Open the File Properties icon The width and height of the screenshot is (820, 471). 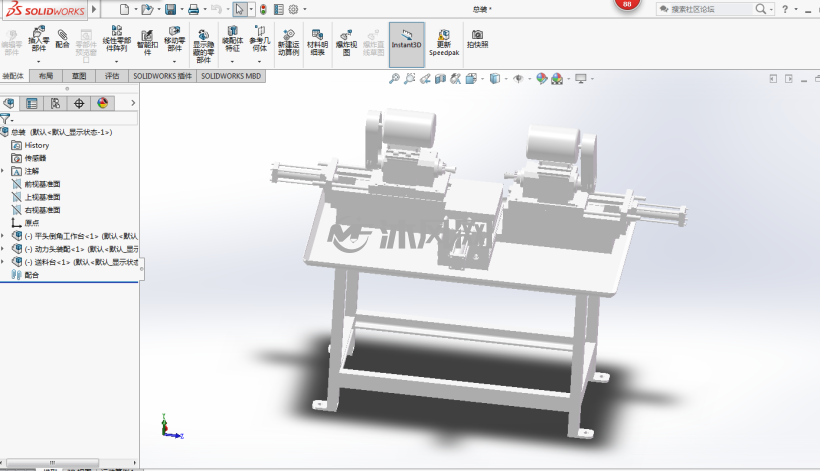pyautogui.click(x=279, y=9)
